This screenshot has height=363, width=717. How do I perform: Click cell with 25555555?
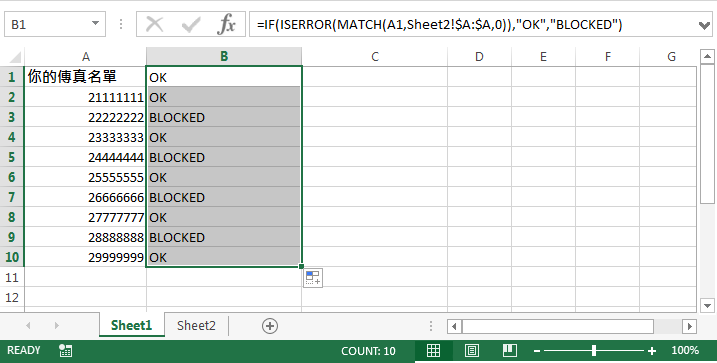tap(86, 177)
